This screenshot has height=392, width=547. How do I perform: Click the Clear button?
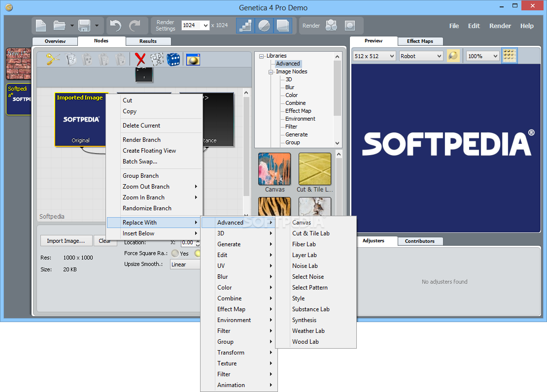click(104, 241)
